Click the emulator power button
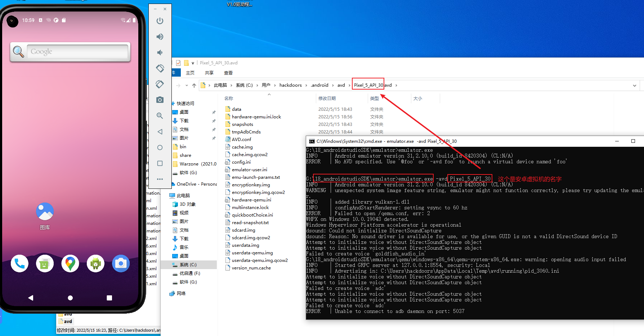644x336 pixels. point(160,21)
